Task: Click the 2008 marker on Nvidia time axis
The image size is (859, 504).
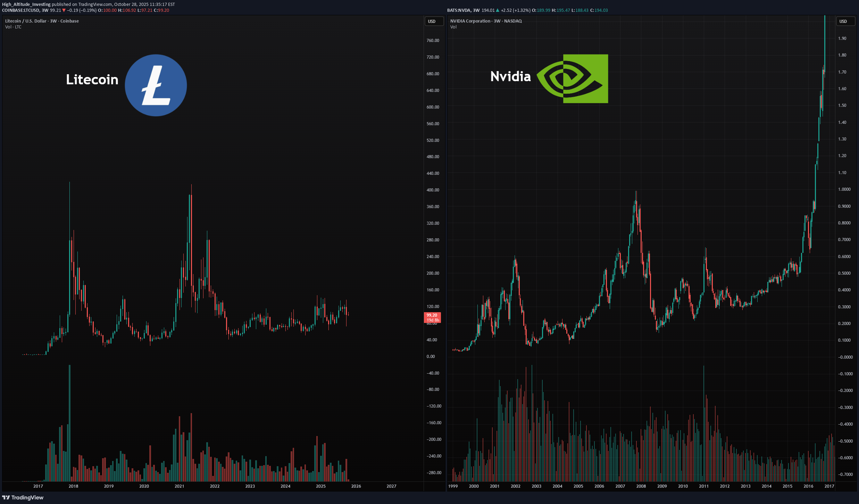Action: (641, 486)
